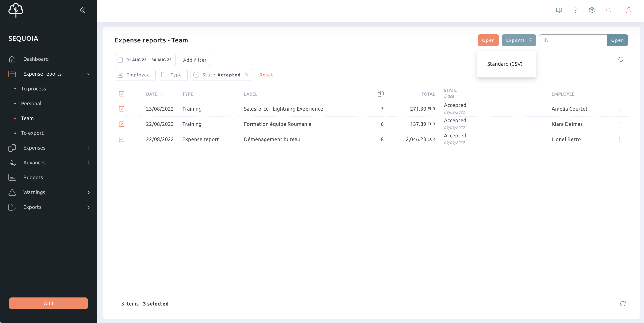Viewport: 644px width, 323px height.
Task: Open the Personal submenu item
Action: (x=31, y=103)
